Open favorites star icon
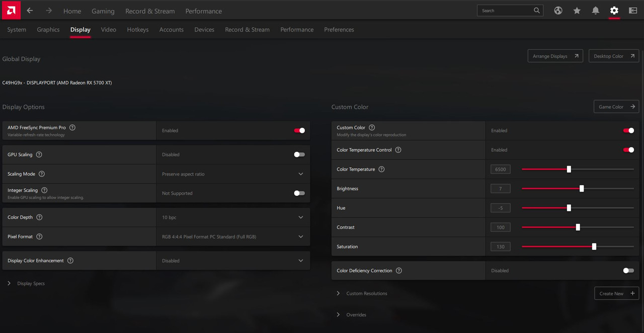 pos(577,11)
